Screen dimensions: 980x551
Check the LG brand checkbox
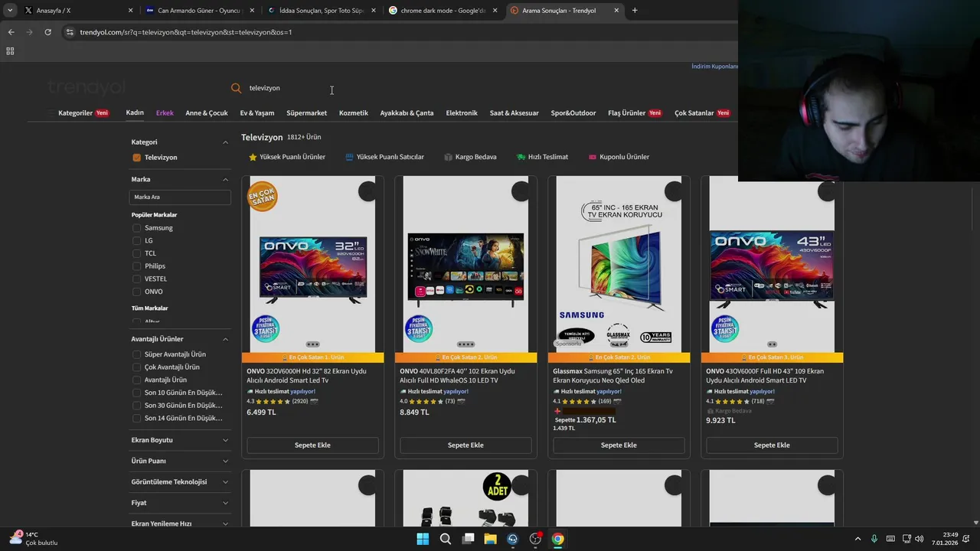pos(136,240)
